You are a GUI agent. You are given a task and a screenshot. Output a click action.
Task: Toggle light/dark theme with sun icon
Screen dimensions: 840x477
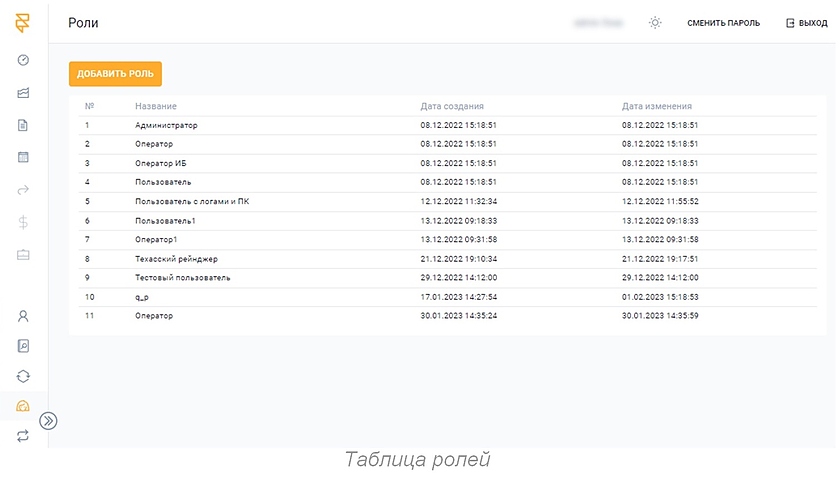pyautogui.click(x=655, y=23)
